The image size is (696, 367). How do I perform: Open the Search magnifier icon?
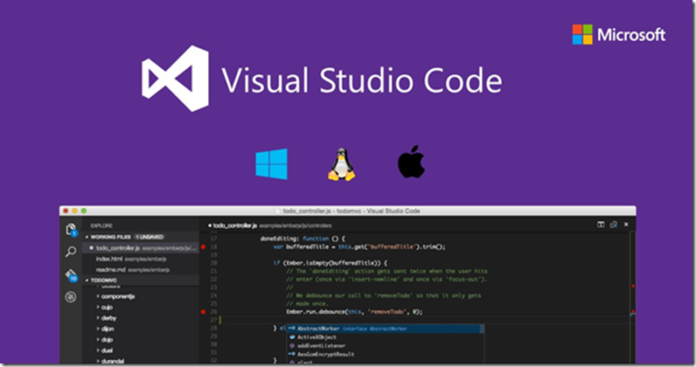[x=71, y=252]
